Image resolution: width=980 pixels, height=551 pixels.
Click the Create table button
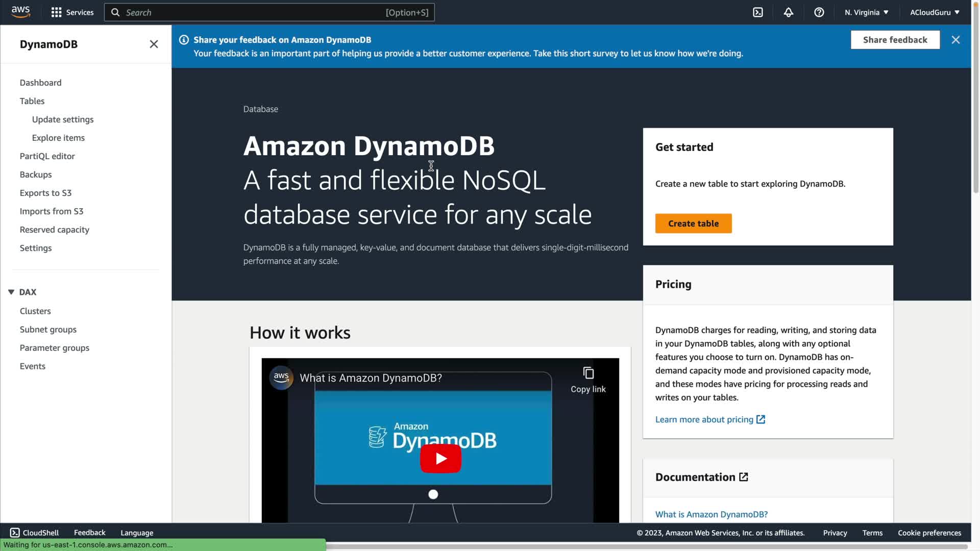(x=693, y=223)
